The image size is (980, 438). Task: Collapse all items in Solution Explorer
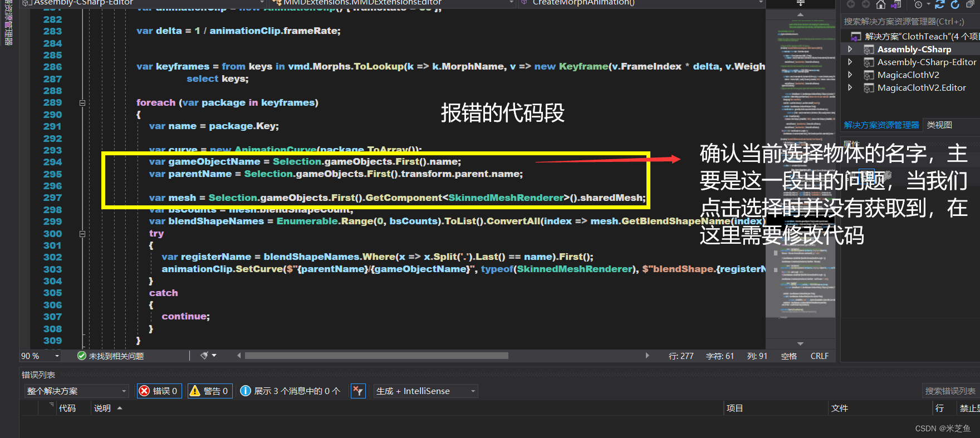[x=971, y=4]
